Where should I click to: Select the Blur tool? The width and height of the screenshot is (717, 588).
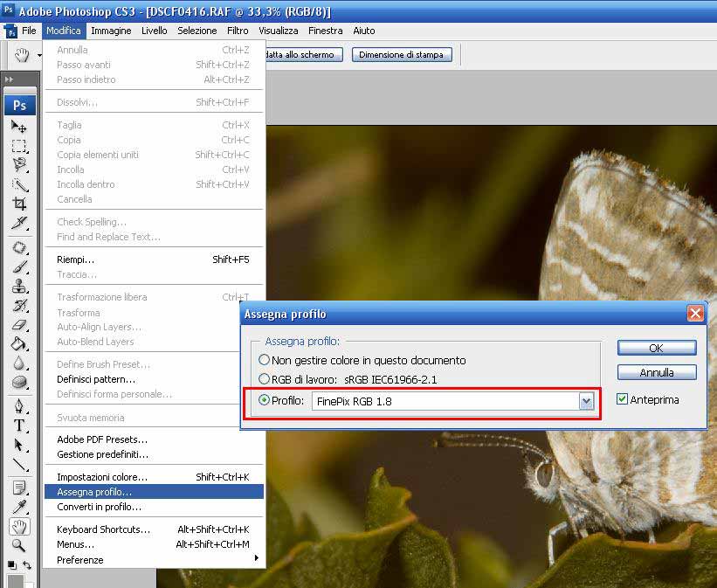point(19,363)
